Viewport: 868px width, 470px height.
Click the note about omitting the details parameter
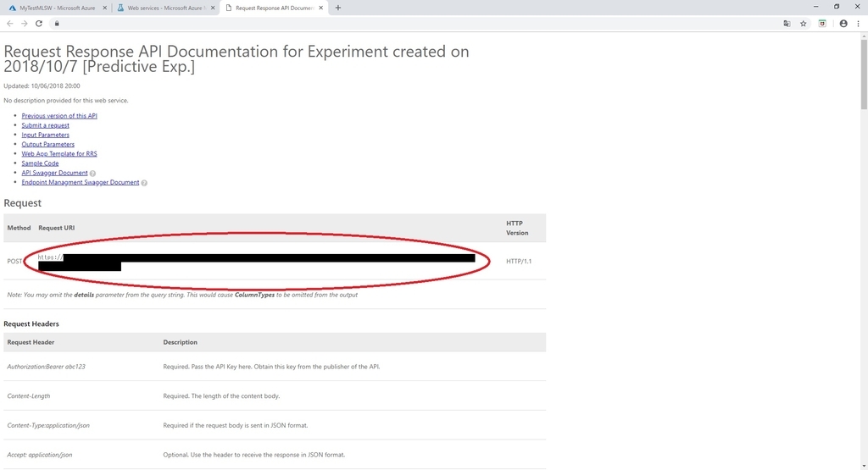point(182,295)
